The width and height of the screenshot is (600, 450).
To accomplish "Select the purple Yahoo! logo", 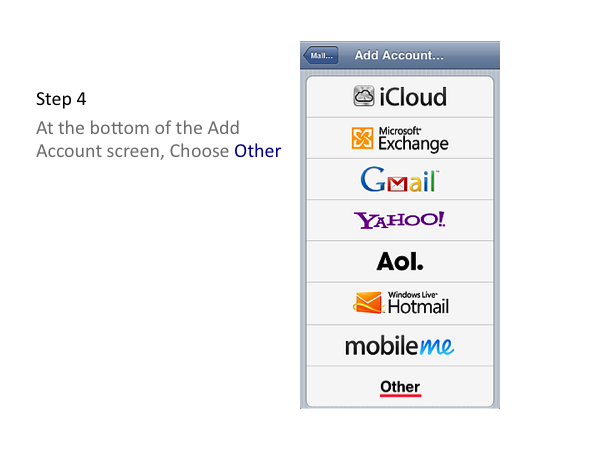I will [x=399, y=220].
